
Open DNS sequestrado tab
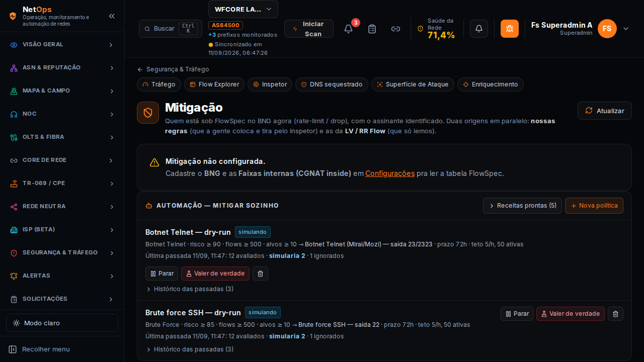tap(332, 84)
